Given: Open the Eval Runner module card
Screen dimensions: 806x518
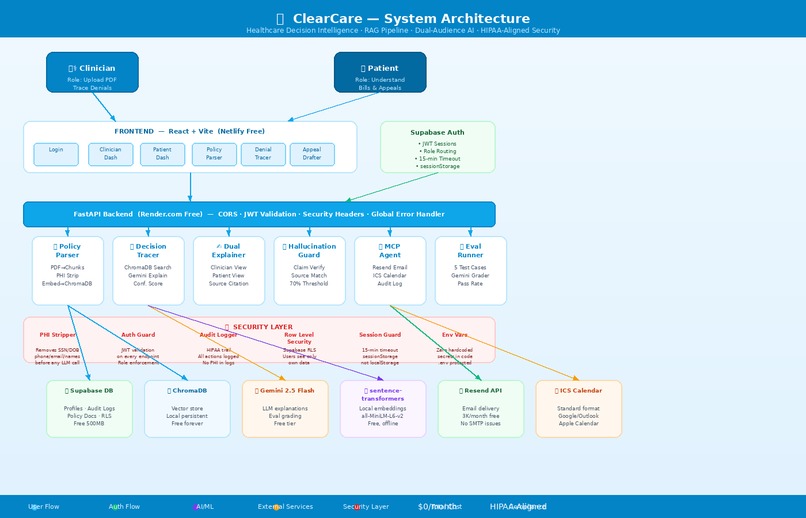Looking at the screenshot, I should (x=470, y=271).
